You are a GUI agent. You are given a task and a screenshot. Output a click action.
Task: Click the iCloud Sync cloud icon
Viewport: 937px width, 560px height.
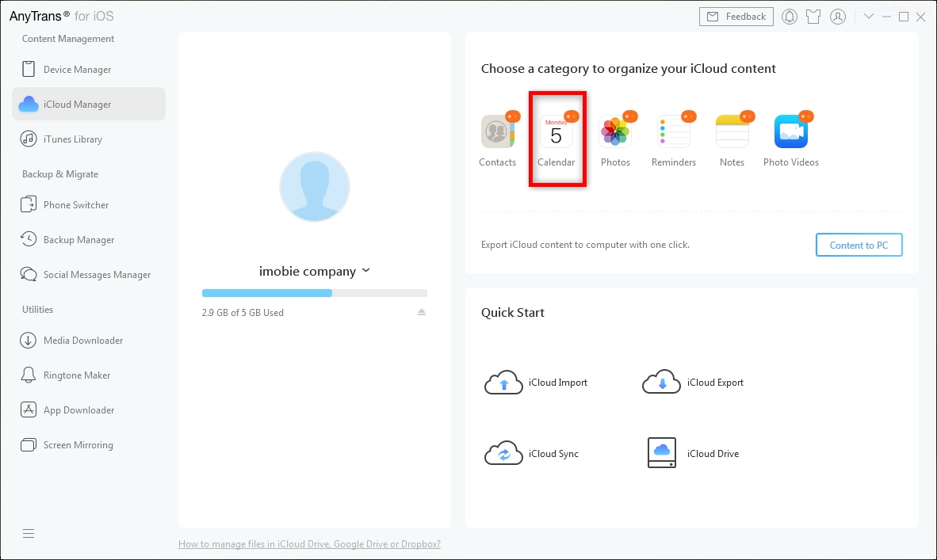tap(503, 453)
